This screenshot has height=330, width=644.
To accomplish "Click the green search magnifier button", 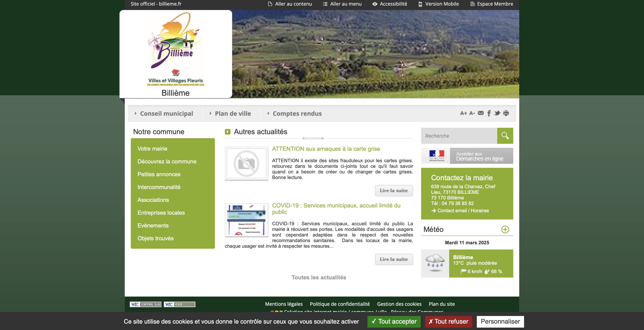I will tap(505, 136).
